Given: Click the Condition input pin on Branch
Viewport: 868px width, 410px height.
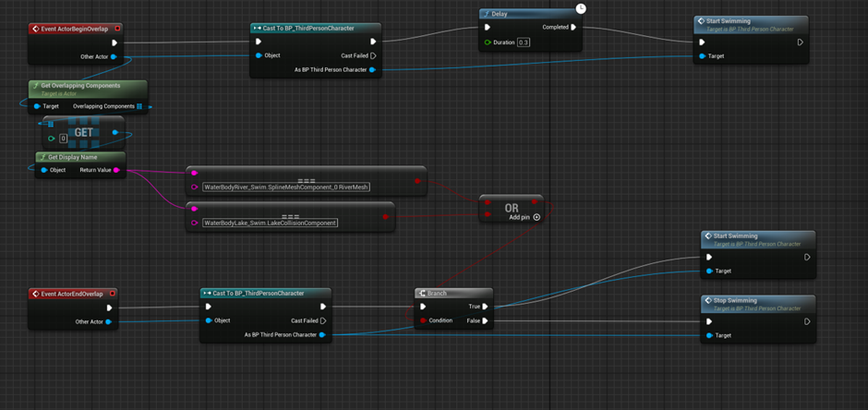Looking at the screenshot, I should [x=424, y=321].
